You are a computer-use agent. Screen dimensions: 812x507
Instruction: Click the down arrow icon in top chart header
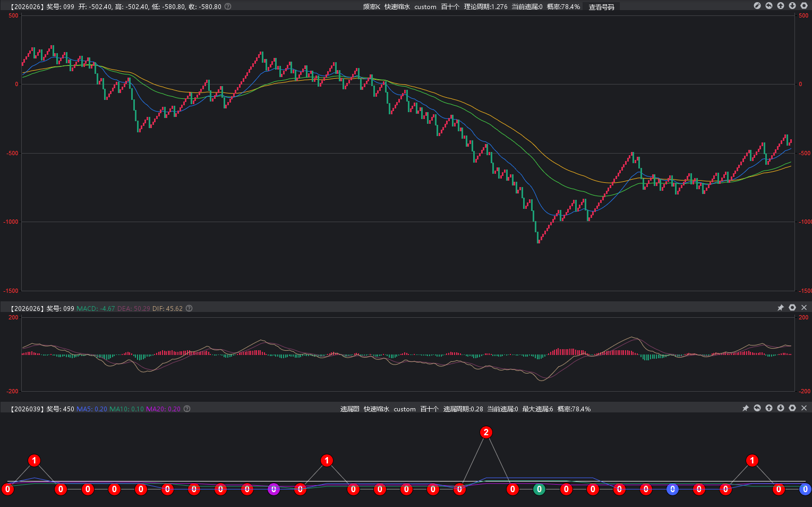792,6
